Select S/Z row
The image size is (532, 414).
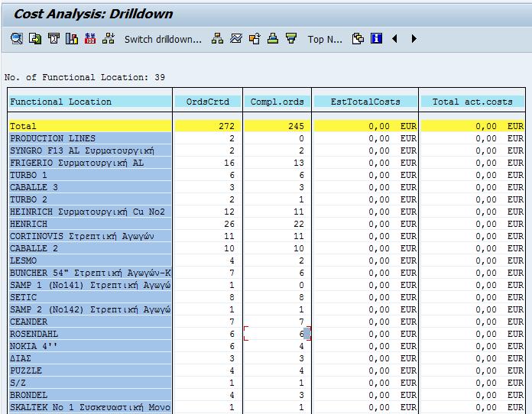[90, 383]
